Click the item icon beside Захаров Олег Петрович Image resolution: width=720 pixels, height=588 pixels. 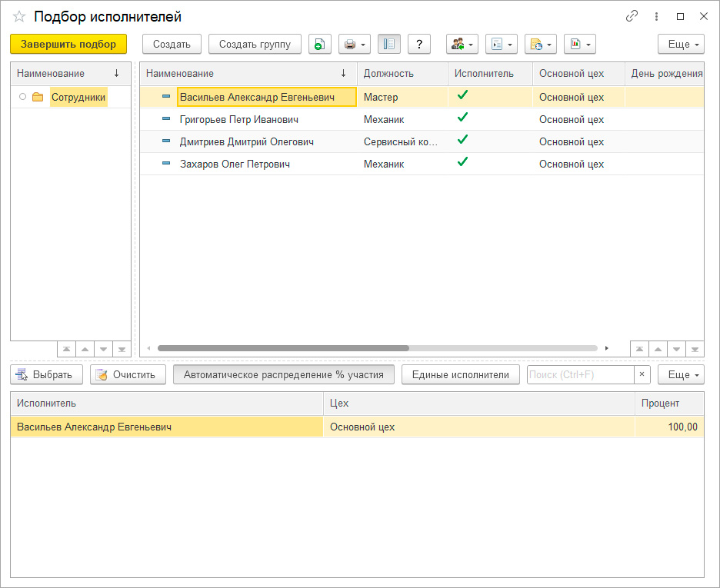[166, 163]
